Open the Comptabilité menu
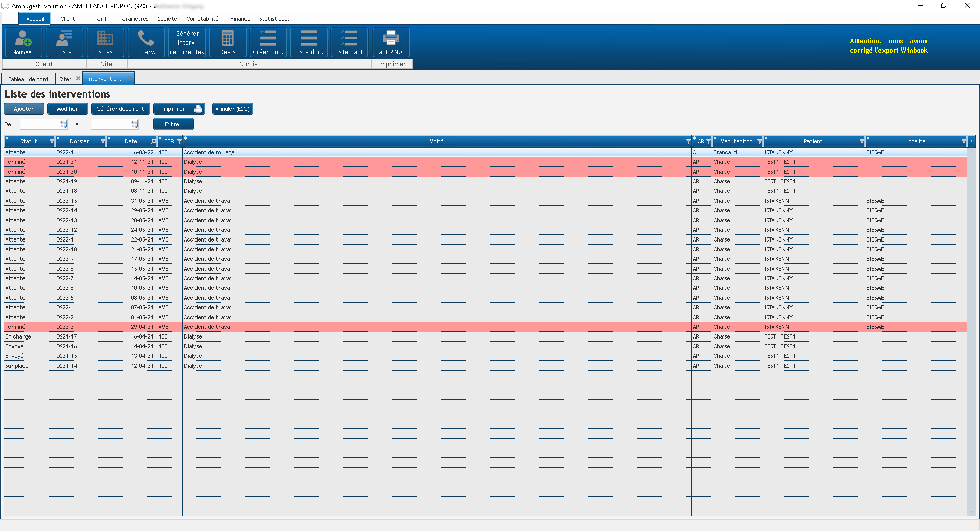This screenshot has width=980, height=531. point(202,19)
